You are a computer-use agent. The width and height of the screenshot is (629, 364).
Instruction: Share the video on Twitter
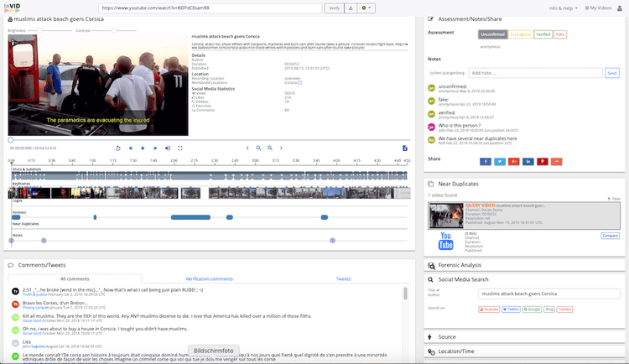pyautogui.click(x=500, y=160)
